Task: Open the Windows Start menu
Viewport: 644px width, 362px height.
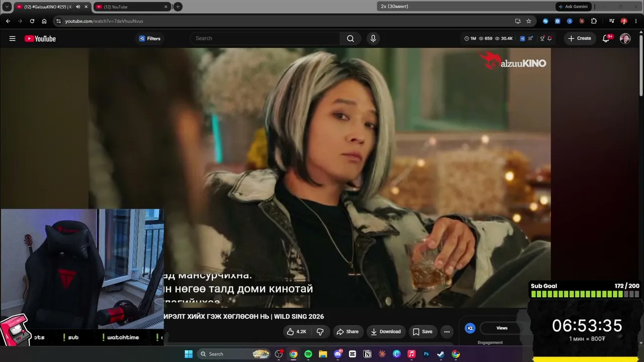Action: click(189, 354)
